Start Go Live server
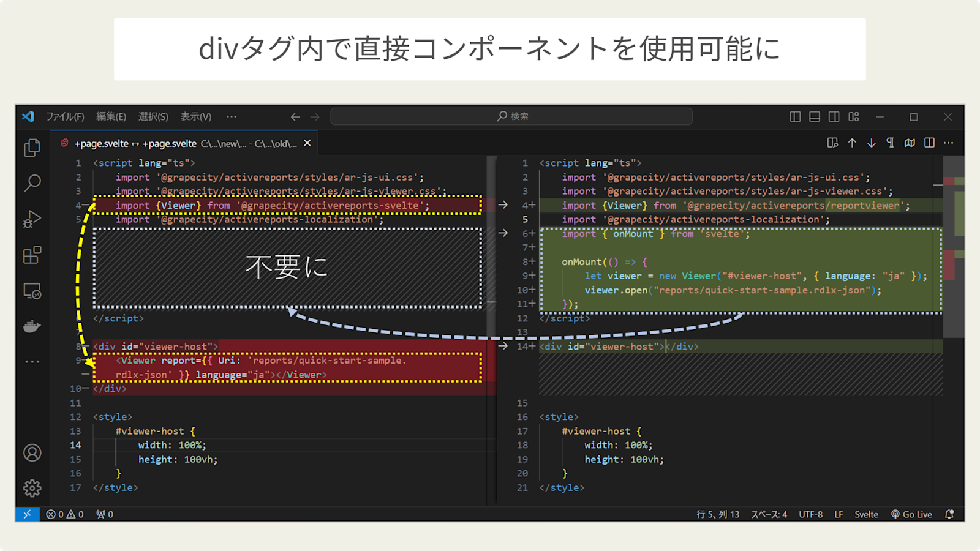Screen dimensions: 980x551 [x=911, y=514]
